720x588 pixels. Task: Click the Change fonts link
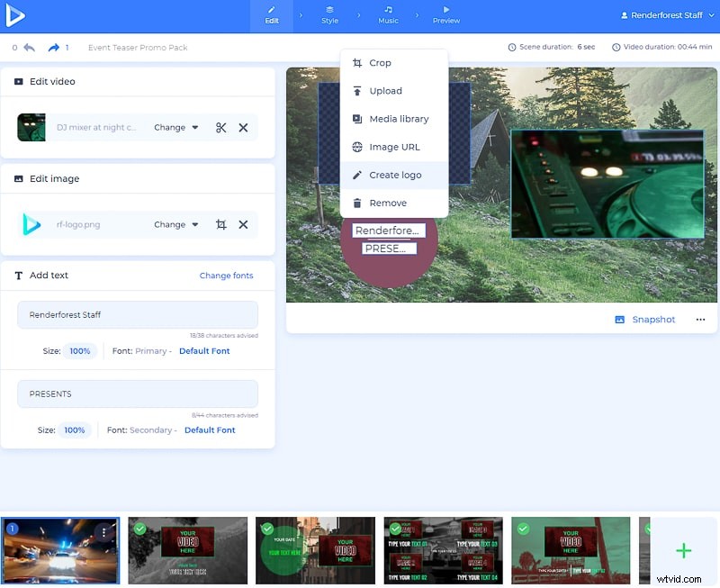coord(226,276)
